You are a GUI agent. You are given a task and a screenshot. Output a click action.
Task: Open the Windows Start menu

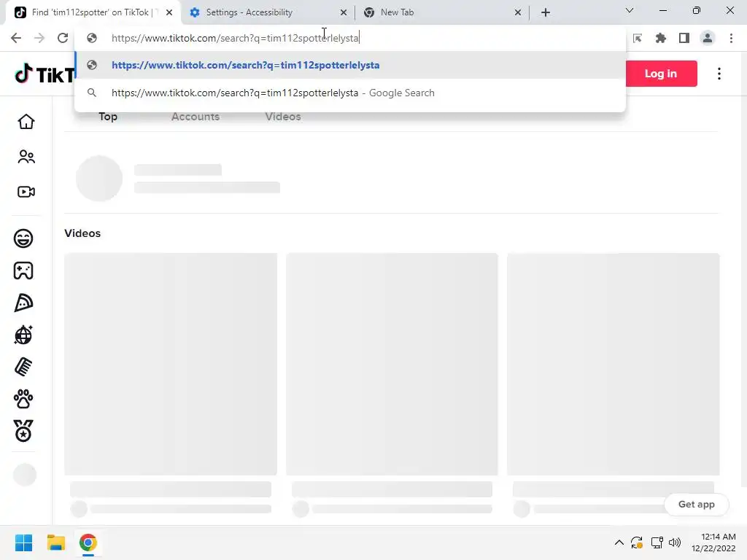pos(24,542)
